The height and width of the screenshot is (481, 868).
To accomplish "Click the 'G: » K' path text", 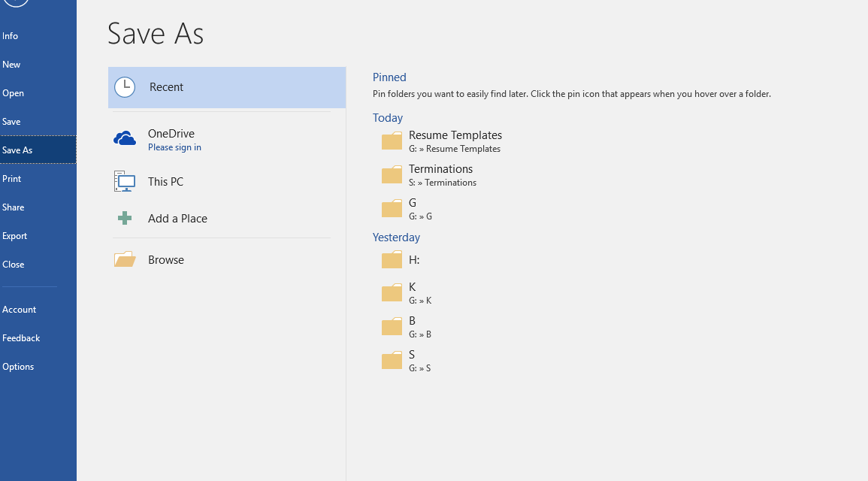I will coord(420,301).
